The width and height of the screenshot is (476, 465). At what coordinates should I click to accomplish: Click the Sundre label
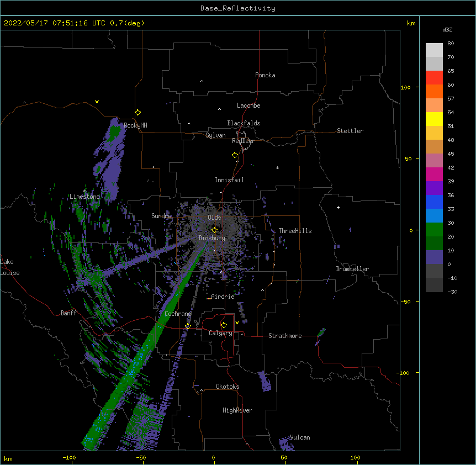tap(161, 216)
